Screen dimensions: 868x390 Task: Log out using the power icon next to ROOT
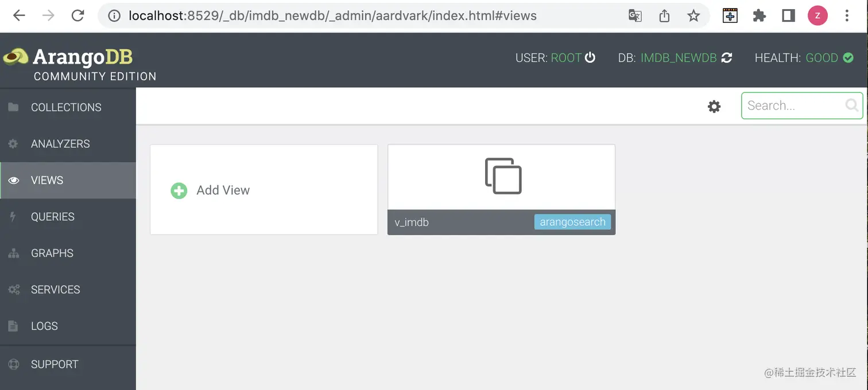590,58
